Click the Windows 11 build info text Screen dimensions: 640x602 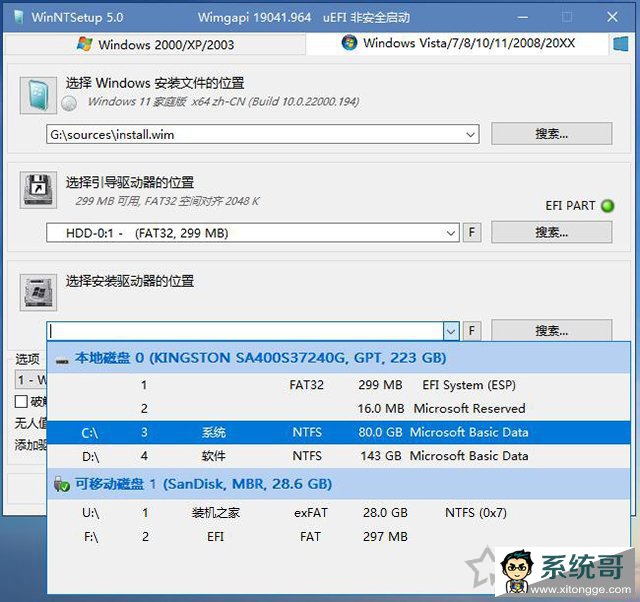(x=223, y=102)
